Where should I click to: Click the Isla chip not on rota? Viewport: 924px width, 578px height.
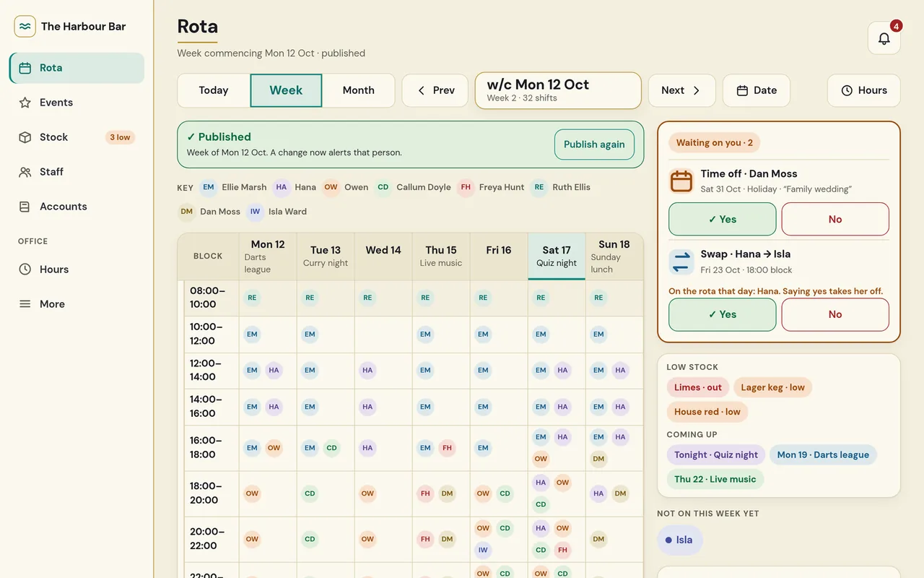pyautogui.click(x=679, y=540)
